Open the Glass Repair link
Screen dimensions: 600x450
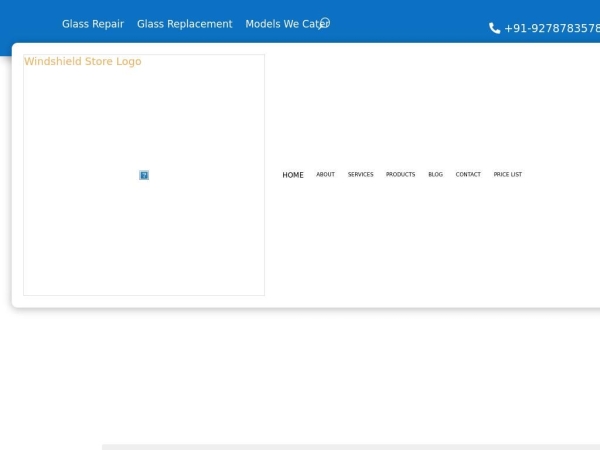[x=93, y=24]
